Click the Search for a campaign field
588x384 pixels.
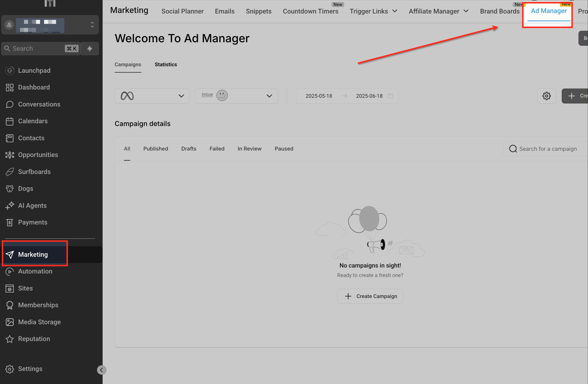coord(548,149)
